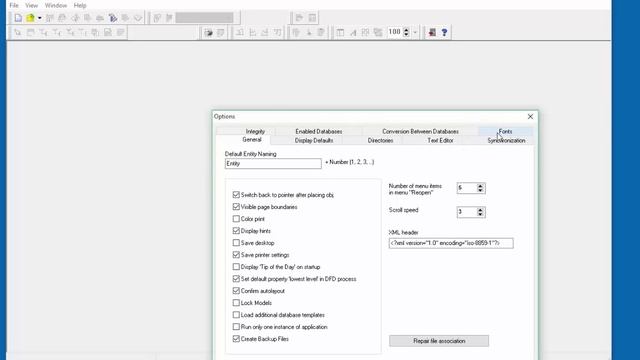
Task: Enable Display 'Tip of the Day' on startup
Action: coord(236,267)
